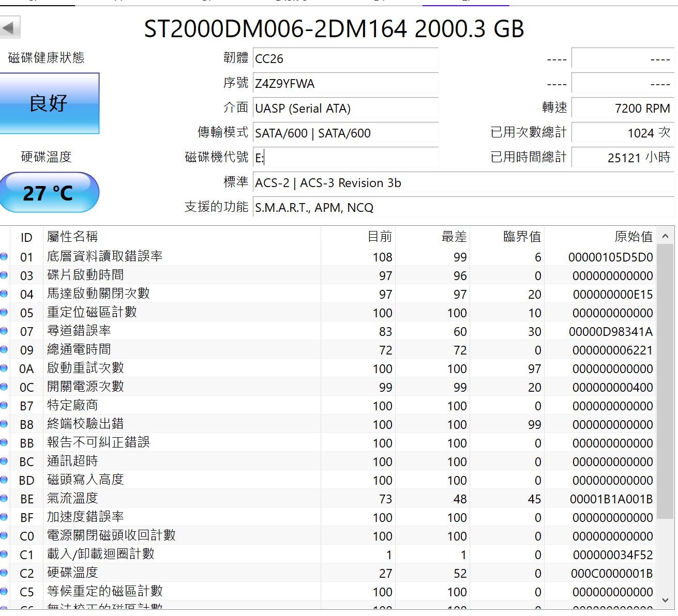Click the previous disk left arrow
The height and width of the screenshot is (616, 678).
[9, 27]
